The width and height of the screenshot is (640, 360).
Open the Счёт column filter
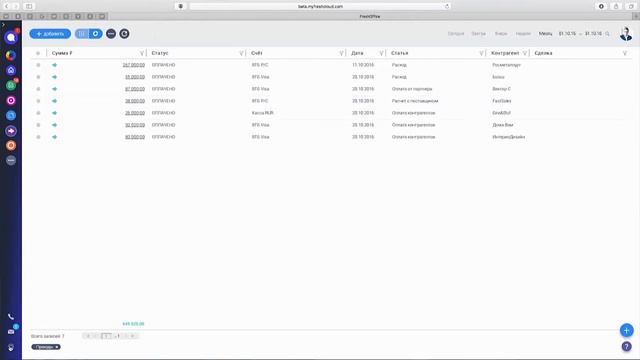click(x=342, y=53)
